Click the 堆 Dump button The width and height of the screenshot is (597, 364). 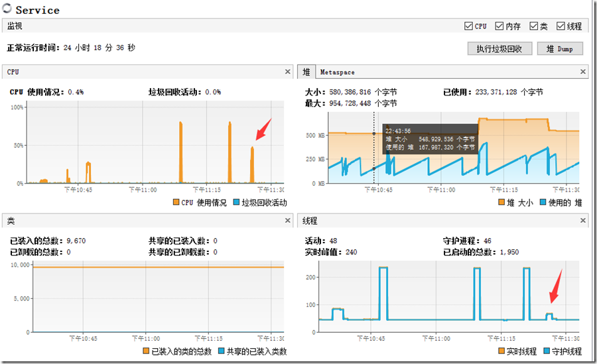(x=560, y=49)
